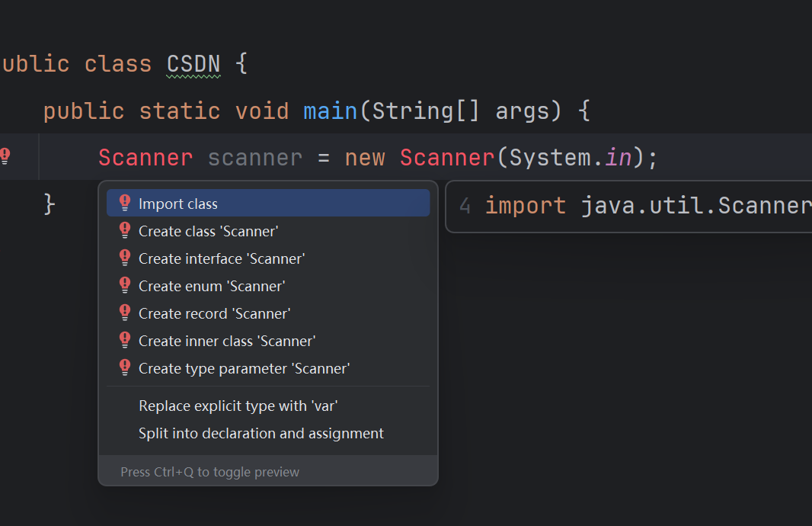Screen dimensions: 812x526
Task: Apply Replace explicit type with 'var'
Action: [x=267, y=406]
